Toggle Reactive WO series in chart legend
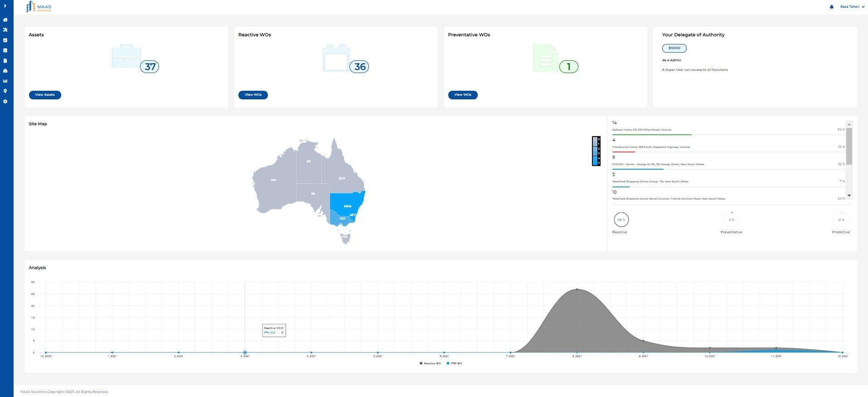Screen dimensions: 868x397 point(430,363)
